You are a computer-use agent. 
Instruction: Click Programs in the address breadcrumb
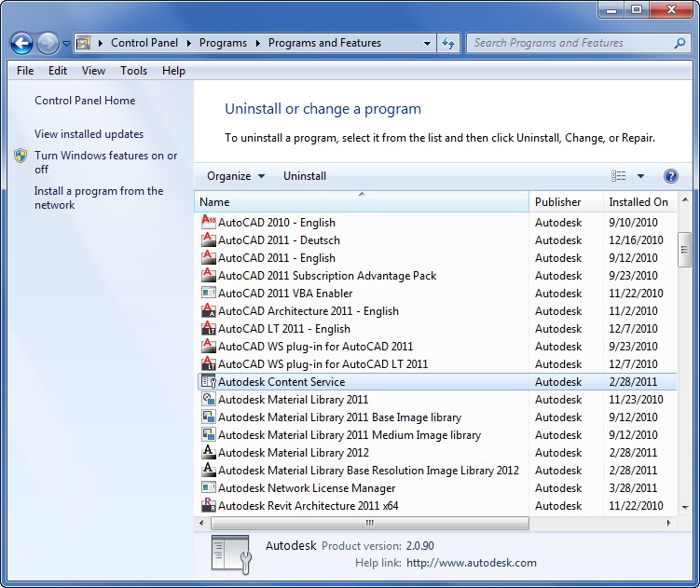click(x=223, y=43)
